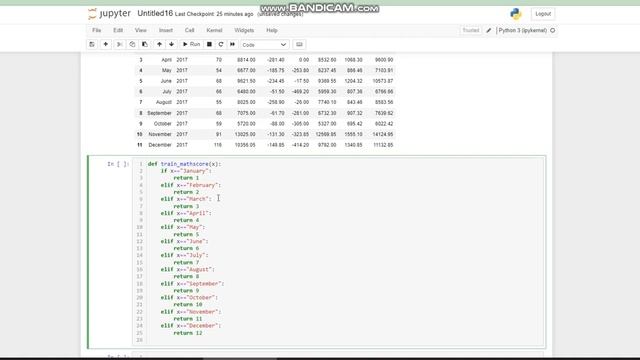Open the View menu
This screenshot has height=360, width=640.
pyautogui.click(x=140, y=31)
